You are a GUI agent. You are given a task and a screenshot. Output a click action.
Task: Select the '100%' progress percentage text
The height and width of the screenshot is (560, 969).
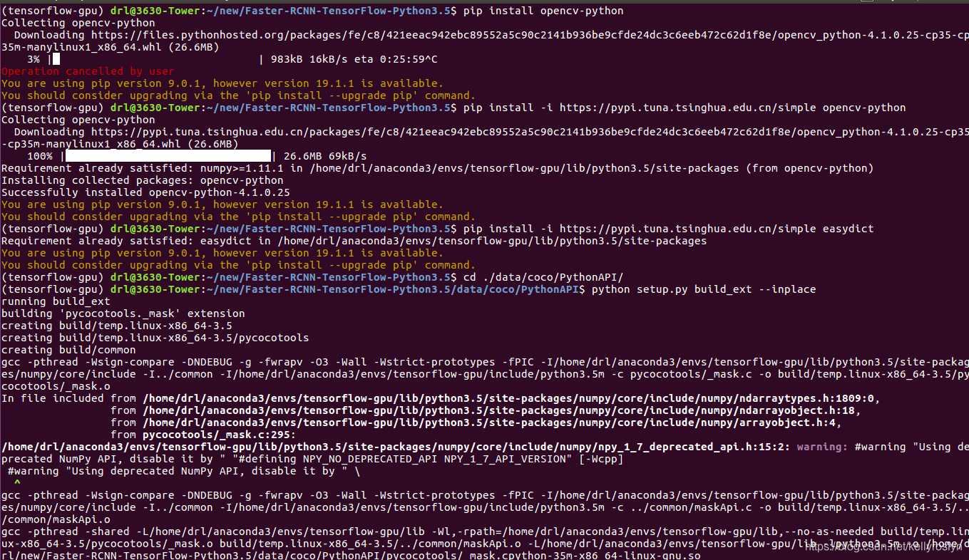click(40, 156)
